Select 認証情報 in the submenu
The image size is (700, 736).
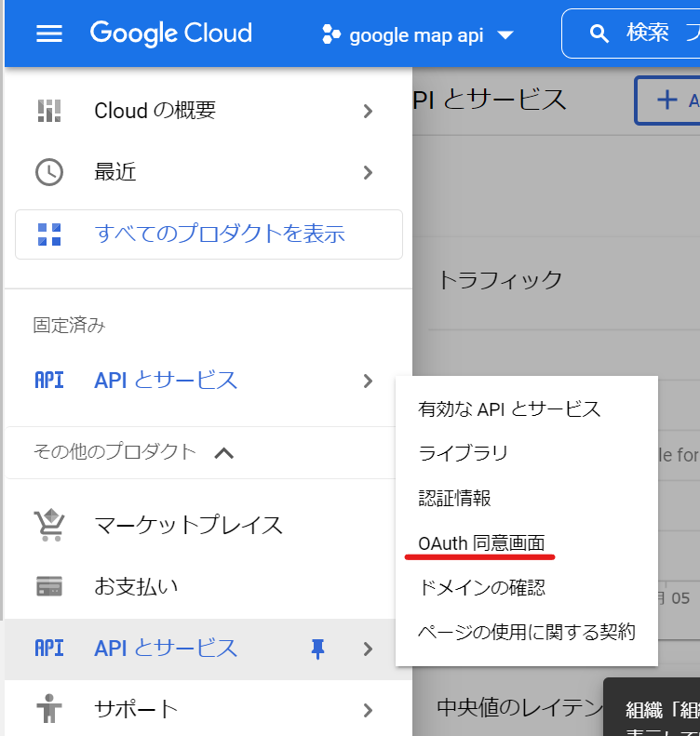(454, 498)
